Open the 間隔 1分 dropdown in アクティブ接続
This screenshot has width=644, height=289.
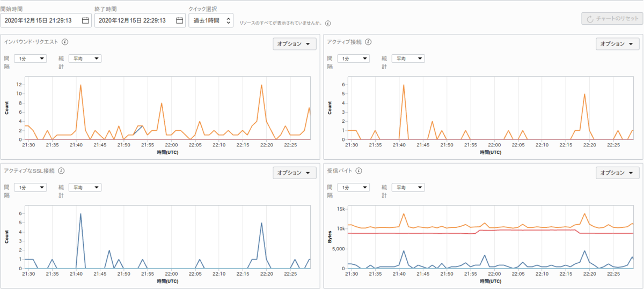pos(354,58)
